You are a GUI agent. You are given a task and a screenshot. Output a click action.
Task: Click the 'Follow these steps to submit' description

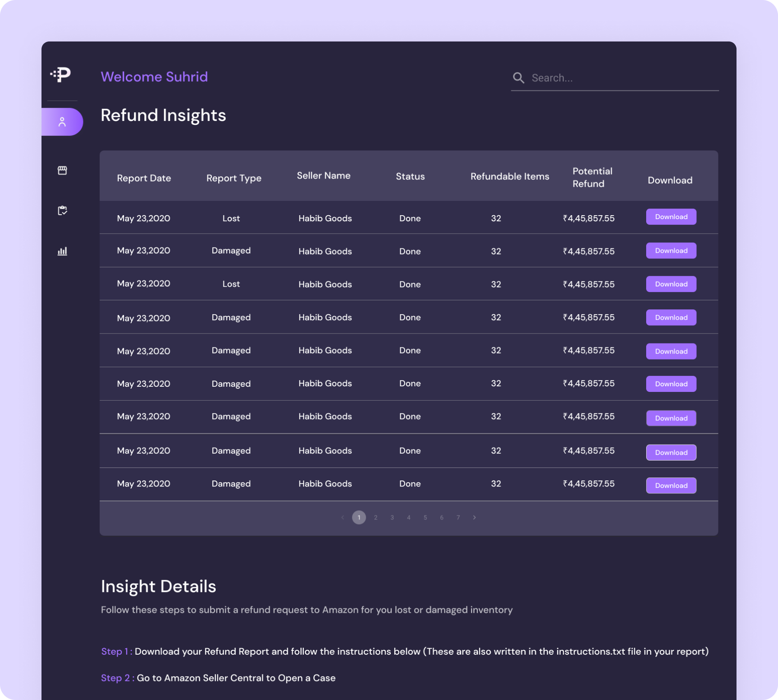pos(307,610)
